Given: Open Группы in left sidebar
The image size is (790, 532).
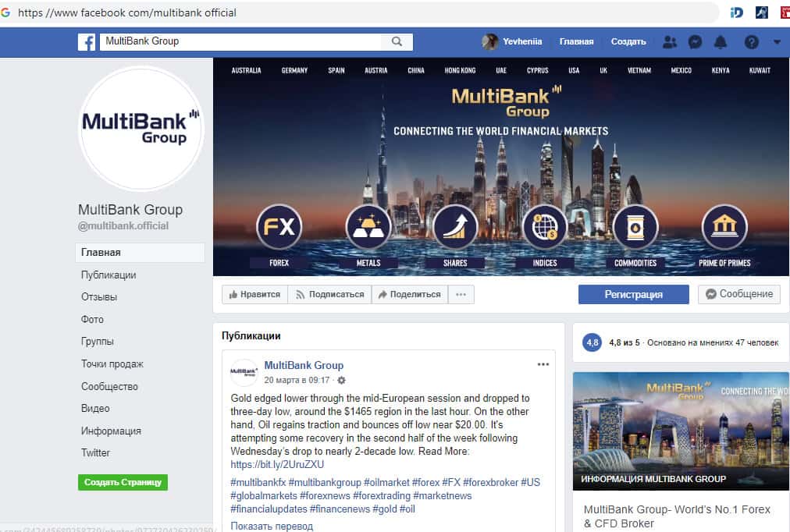Looking at the screenshot, I should coord(98,341).
